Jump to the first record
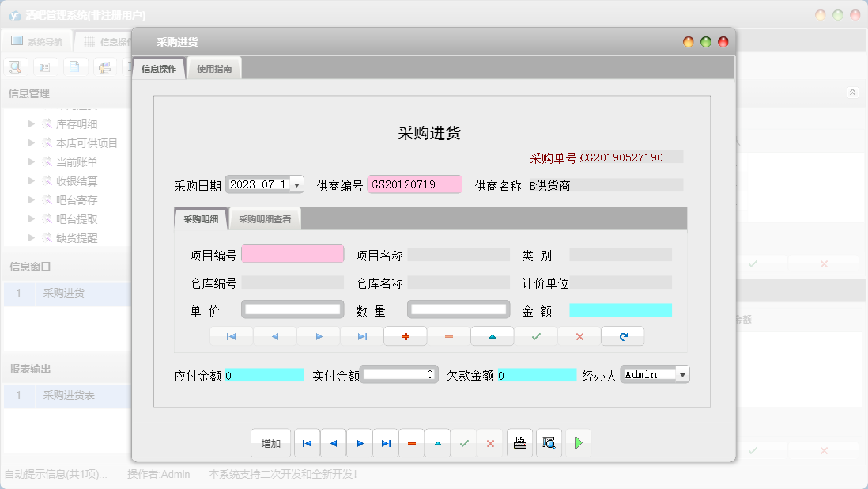The height and width of the screenshot is (489, 868). point(308,443)
